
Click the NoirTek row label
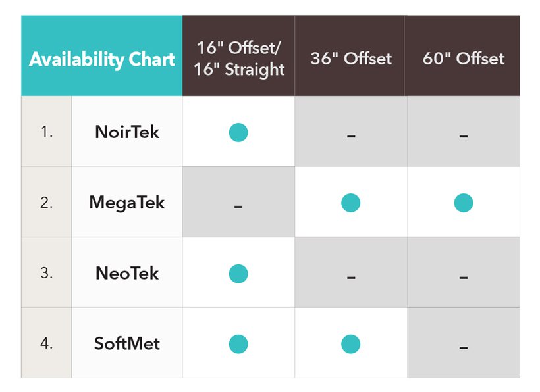(127, 132)
